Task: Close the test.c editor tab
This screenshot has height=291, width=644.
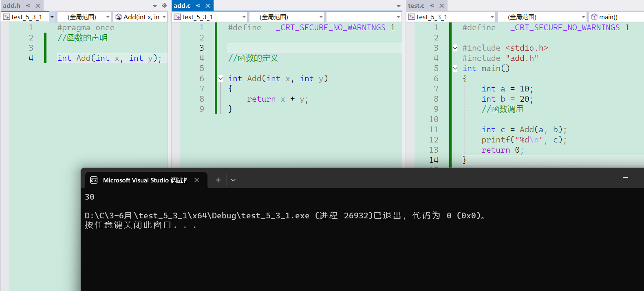Action: tap(442, 6)
